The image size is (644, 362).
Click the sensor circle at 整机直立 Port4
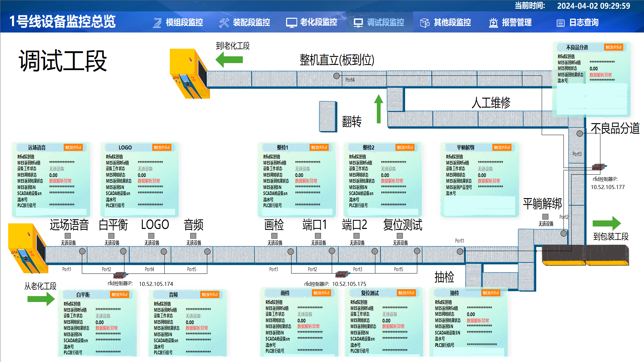[x=336, y=76]
